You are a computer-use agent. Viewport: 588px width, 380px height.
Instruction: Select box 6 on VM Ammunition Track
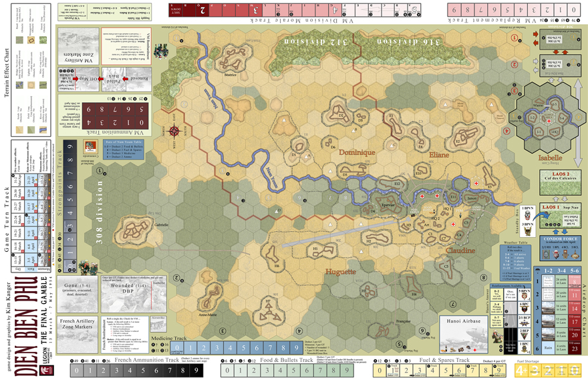point(128,109)
